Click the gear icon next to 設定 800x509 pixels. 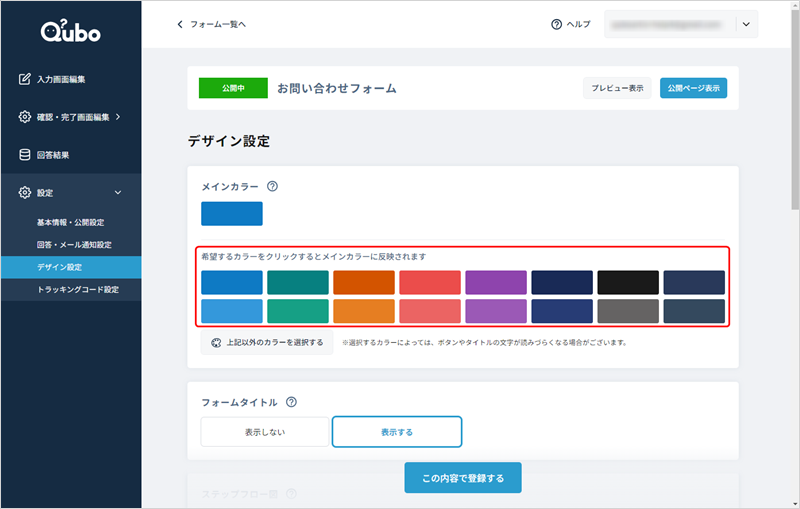(x=25, y=193)
